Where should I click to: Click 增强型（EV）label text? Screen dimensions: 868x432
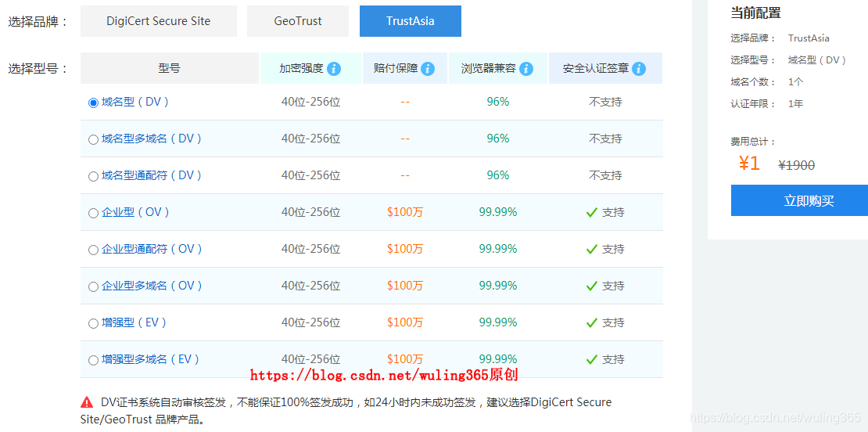135,322
